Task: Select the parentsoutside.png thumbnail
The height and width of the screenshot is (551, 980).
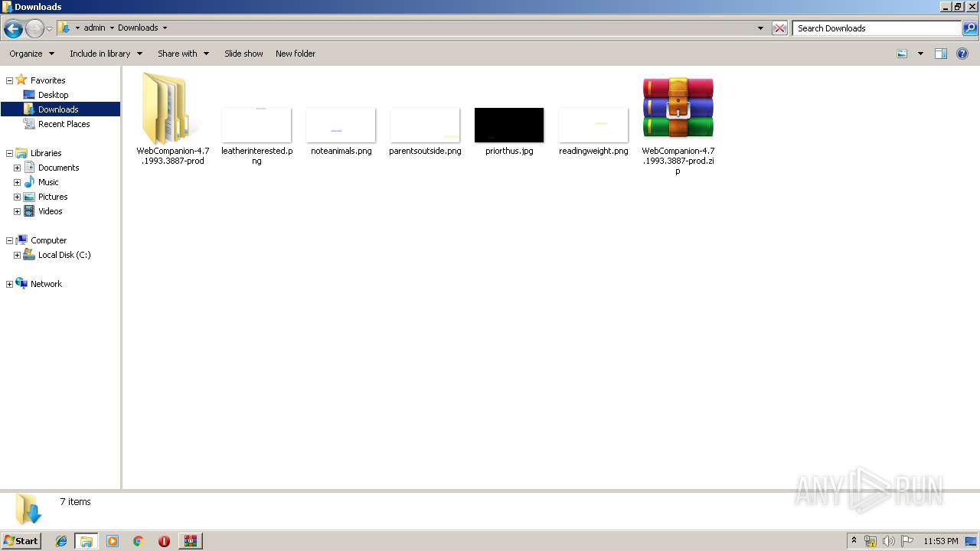Action: [x=425, y=125]
